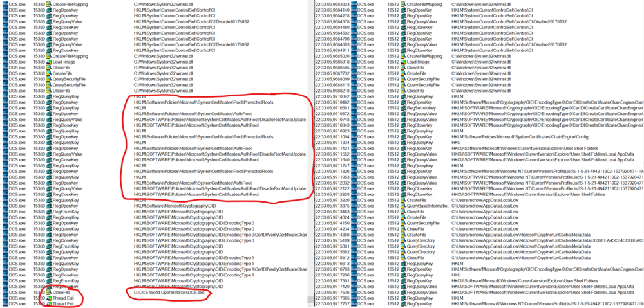Click timestamp 22:33:05,9715381
The height and width of the screenshot is (308, 644).
(333, 246)
